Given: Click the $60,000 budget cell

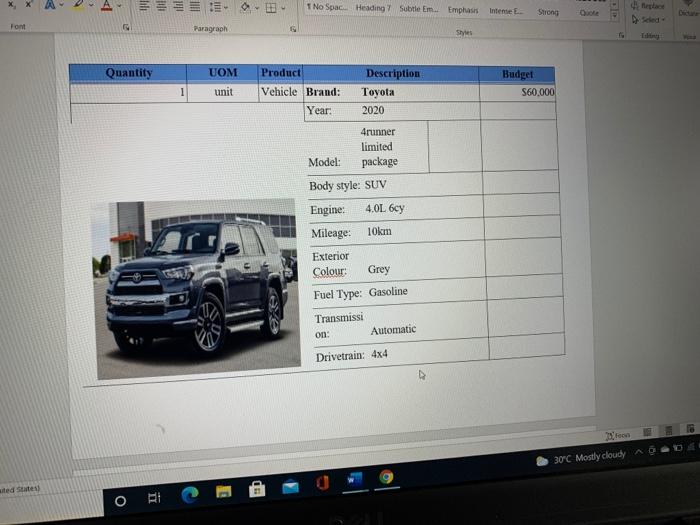Looking at the screenshot, I should pos(518,92).
